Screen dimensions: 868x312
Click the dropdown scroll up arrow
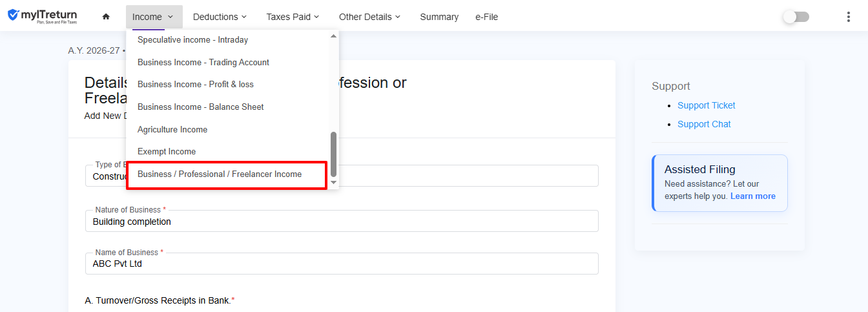(334, 36)
